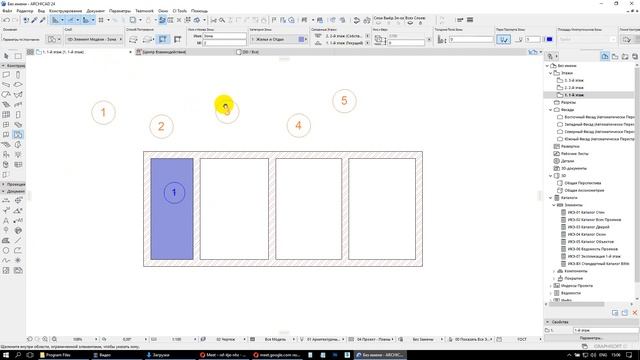Select the Fill tool

pyautogui.click(x=6, y=240)
